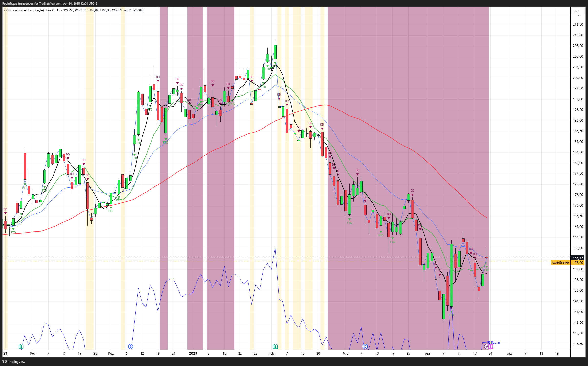This screenshot has height=366, width=588.
Task: Click the Mai label on the time axis
Action: 510,353
